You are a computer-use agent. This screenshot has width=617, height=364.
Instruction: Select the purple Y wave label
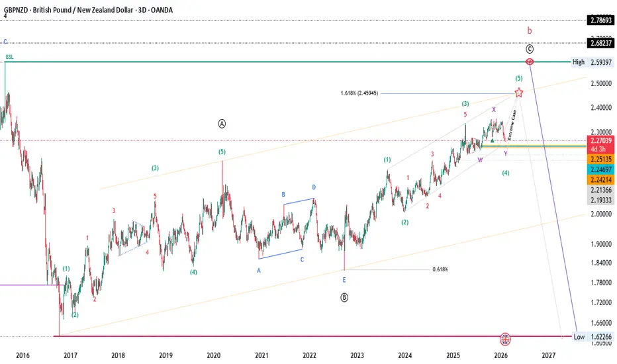point(506,153)
